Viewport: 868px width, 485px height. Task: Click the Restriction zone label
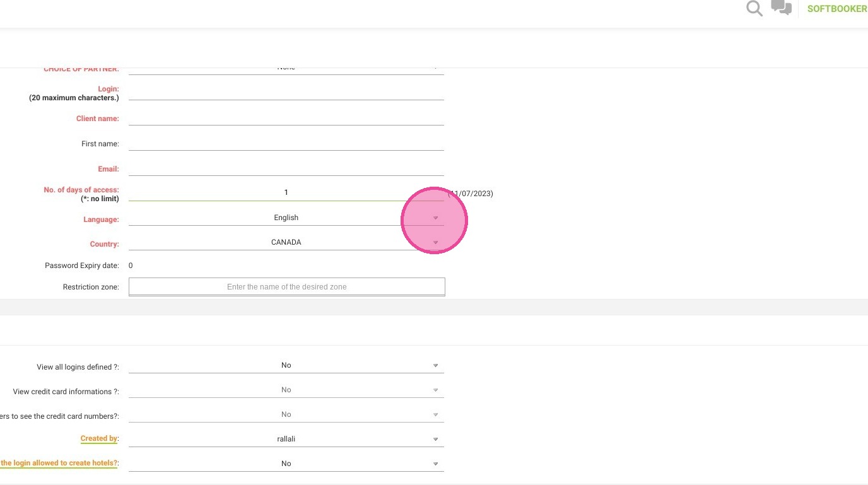(x=91, y=287)
